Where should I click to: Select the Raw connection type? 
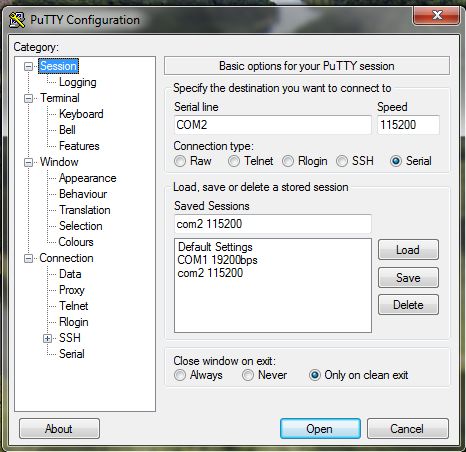(x=180, y=161)
